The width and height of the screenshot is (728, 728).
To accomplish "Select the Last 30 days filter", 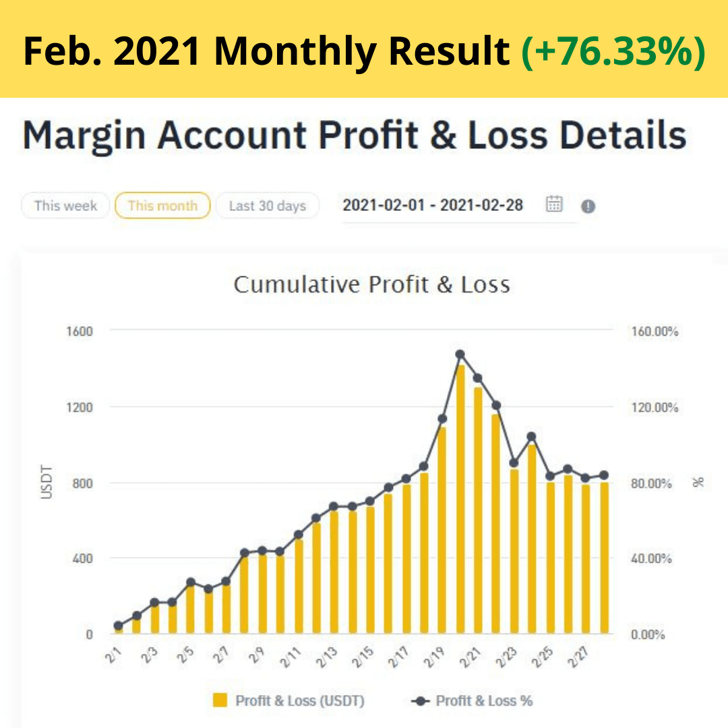I will (x=267, y=206).
